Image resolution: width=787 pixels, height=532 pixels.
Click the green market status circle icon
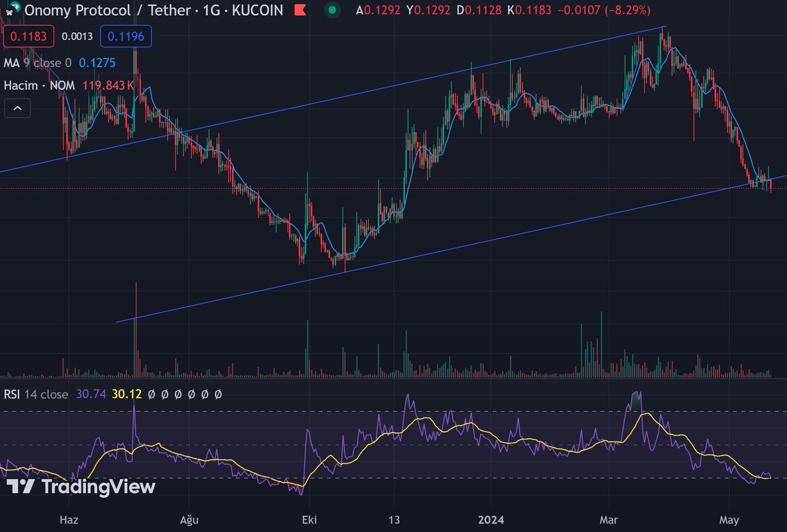coord(333,10)
